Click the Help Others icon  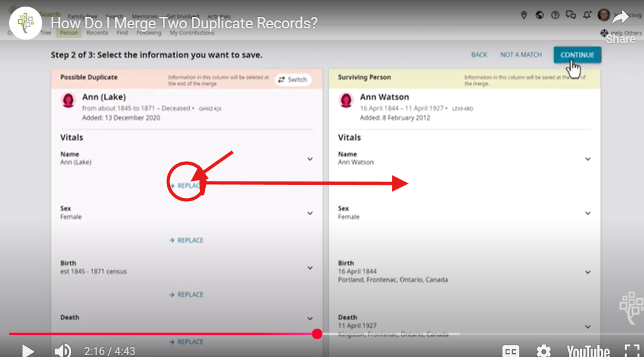604,32
